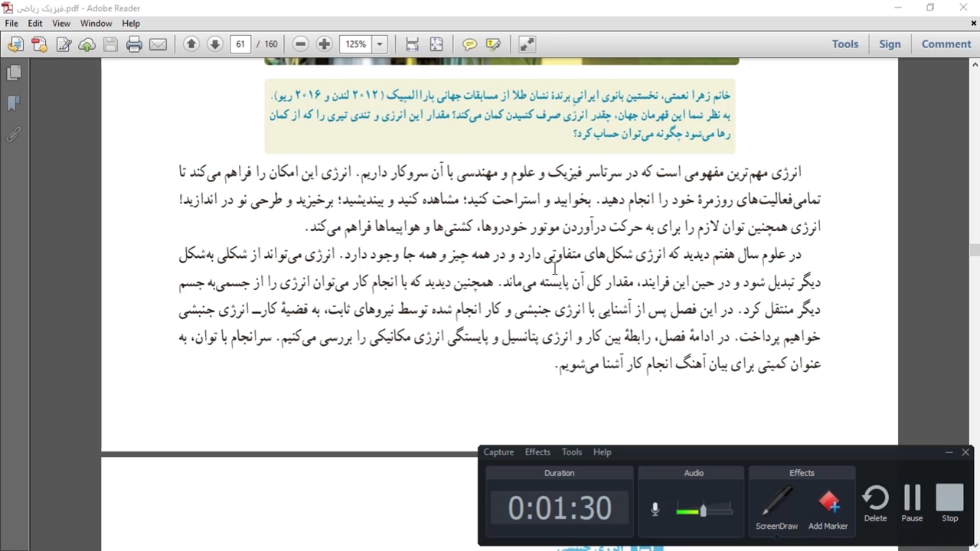Add a sticky note comment

coord(469,44)
